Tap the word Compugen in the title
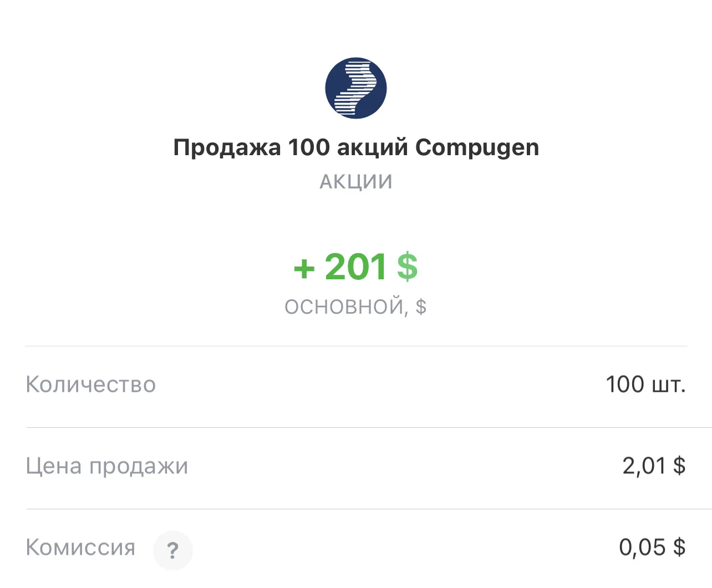Screen dimensions: 712x588 477,148
